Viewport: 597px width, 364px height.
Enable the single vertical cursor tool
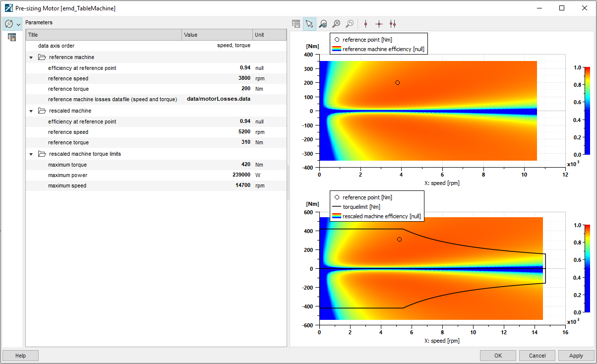click(365, 24)
